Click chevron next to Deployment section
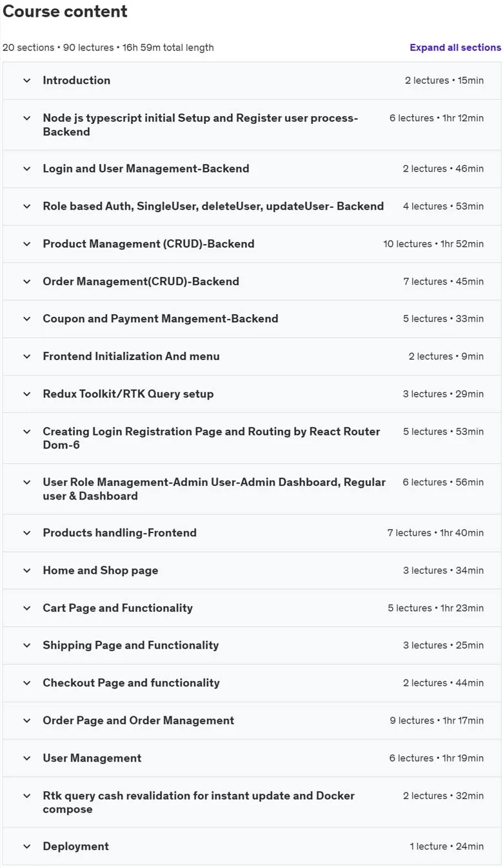The width and height of the screenshot is (503, 868). pyautogui.click(x=26, y=847)
